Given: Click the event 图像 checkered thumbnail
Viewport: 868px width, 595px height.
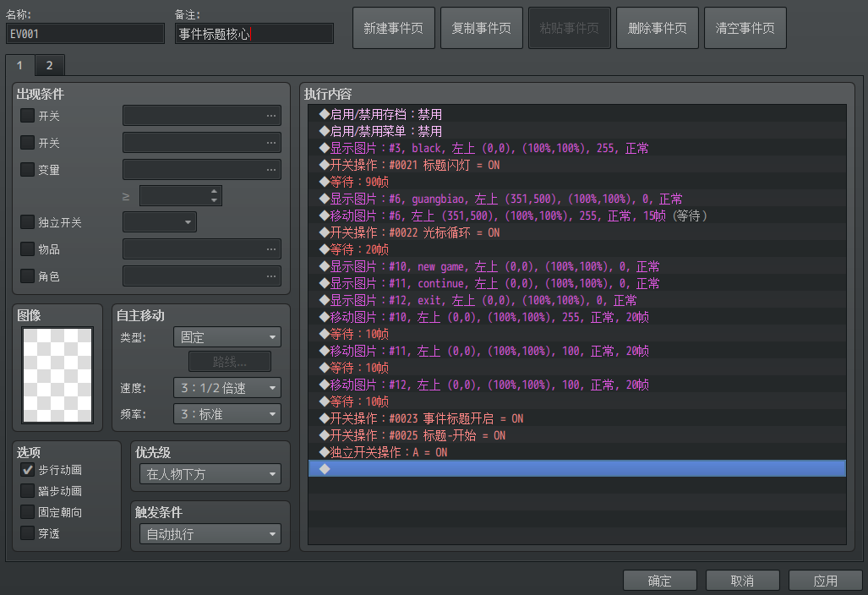Looking at the screenshot, I should coord(57,374).
